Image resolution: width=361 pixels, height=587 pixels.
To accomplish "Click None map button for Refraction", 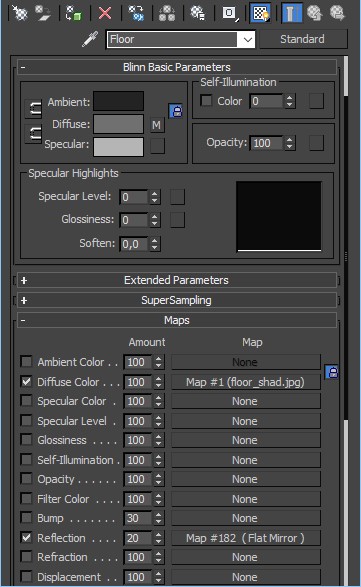I will click(246, 557).
